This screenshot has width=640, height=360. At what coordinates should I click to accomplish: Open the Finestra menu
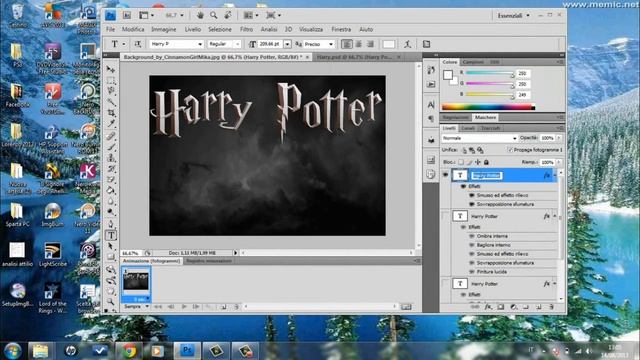pos(341,29)
